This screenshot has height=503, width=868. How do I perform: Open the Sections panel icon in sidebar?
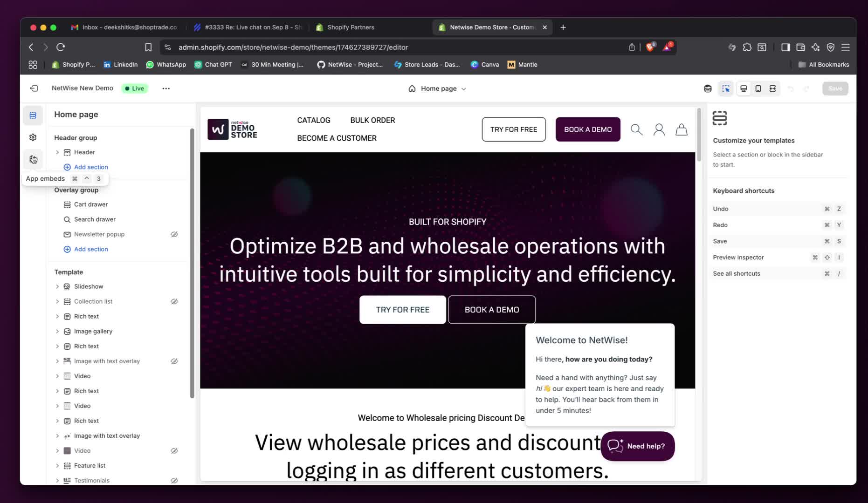click(33, 116)
